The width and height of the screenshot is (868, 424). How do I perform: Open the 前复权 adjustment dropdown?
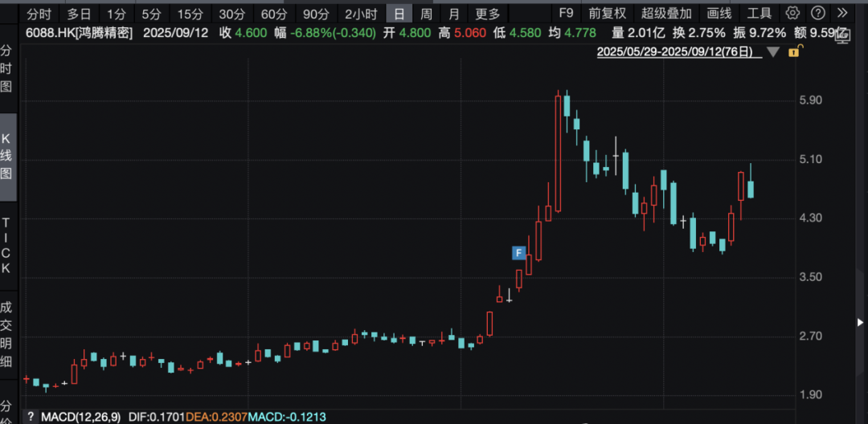[609, 14]
